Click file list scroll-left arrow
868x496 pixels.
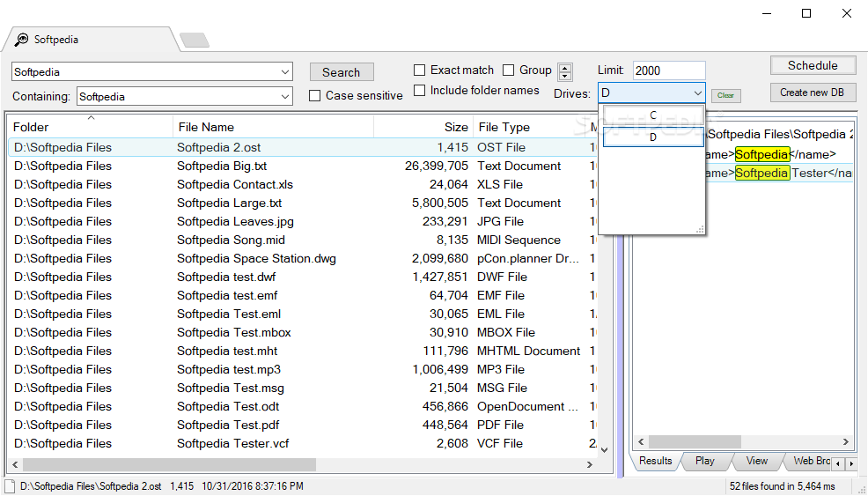click(x=15, y=464)
